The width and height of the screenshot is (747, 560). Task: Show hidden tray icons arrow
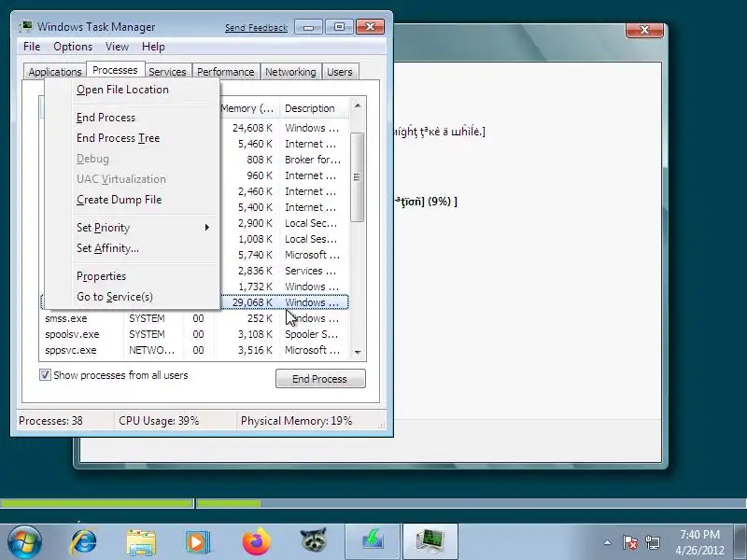[608, 542]
